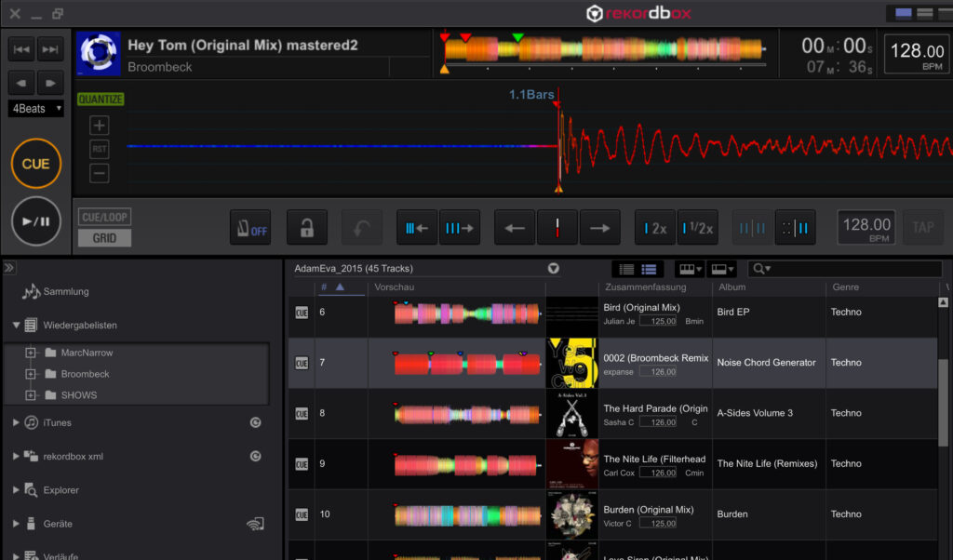Hit the round CUE button

coord(36,164)
